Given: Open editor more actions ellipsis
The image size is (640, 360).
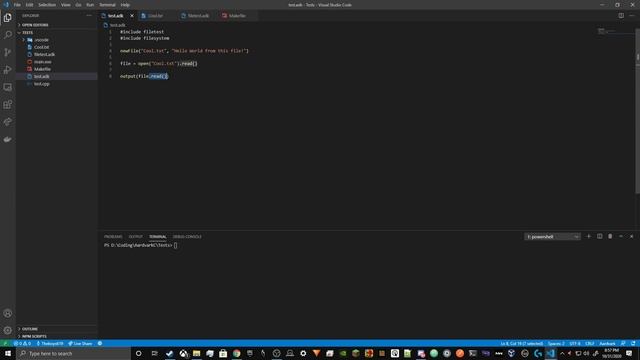Looking at the screenshot, I should pos(632,16).
